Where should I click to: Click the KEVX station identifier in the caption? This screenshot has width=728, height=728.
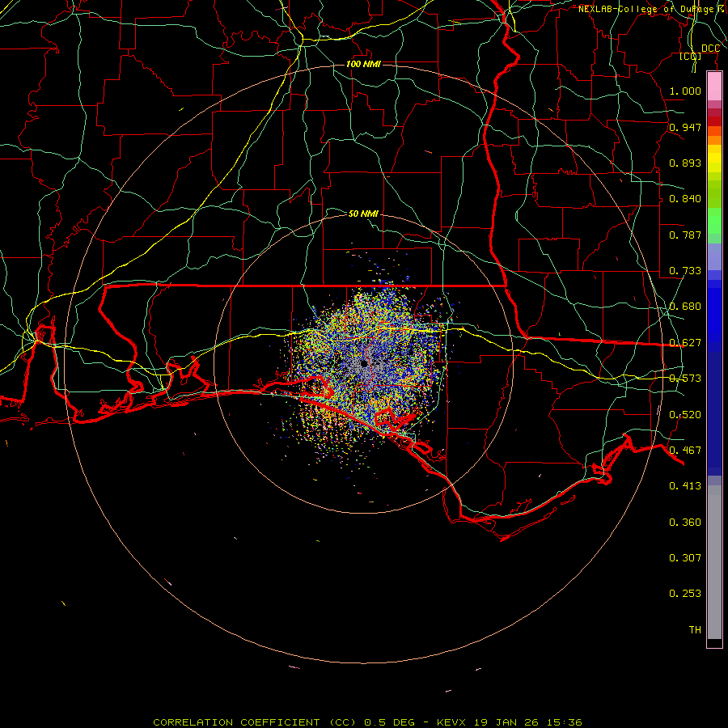pos(452,722)
